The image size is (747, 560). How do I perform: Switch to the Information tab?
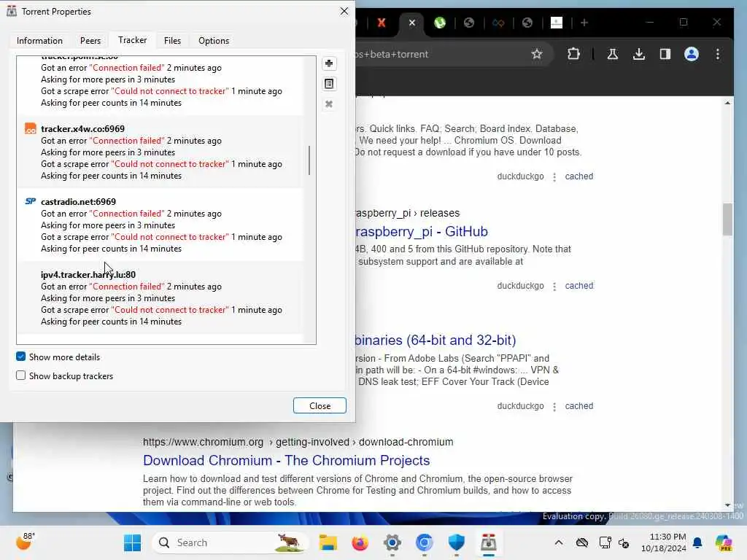39,41
